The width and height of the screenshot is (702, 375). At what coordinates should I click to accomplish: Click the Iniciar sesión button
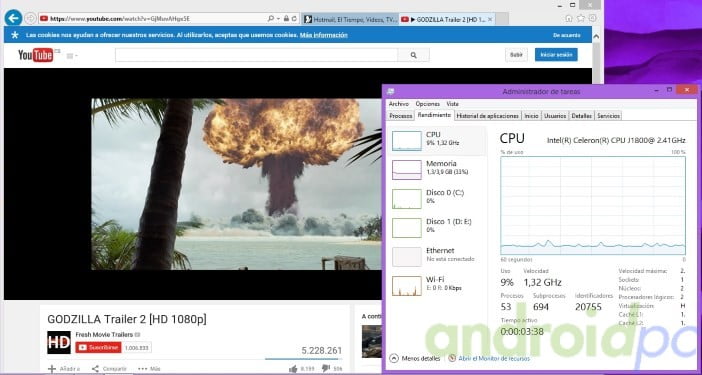pyautogui.click(x=556, y=55)
